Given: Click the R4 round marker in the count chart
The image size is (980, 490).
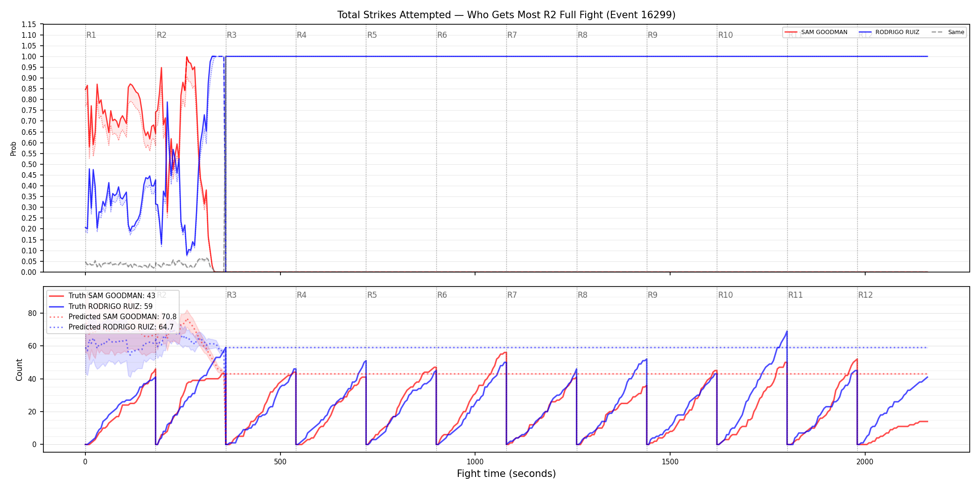Looking at the screenshot, I should tap(301, 295).
